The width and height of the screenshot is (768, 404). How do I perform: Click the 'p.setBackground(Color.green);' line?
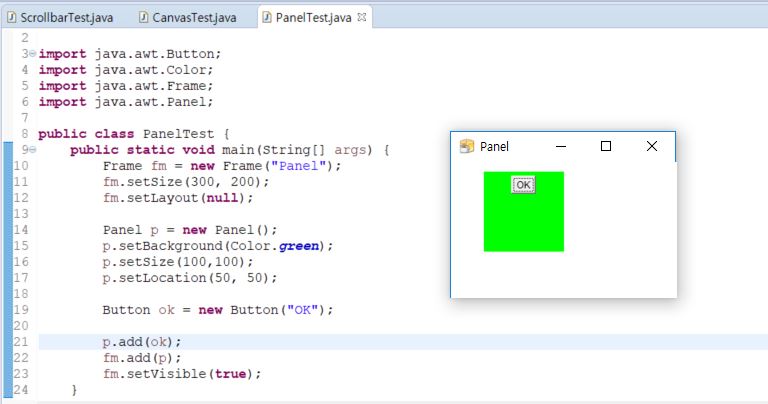click(218, 246)
